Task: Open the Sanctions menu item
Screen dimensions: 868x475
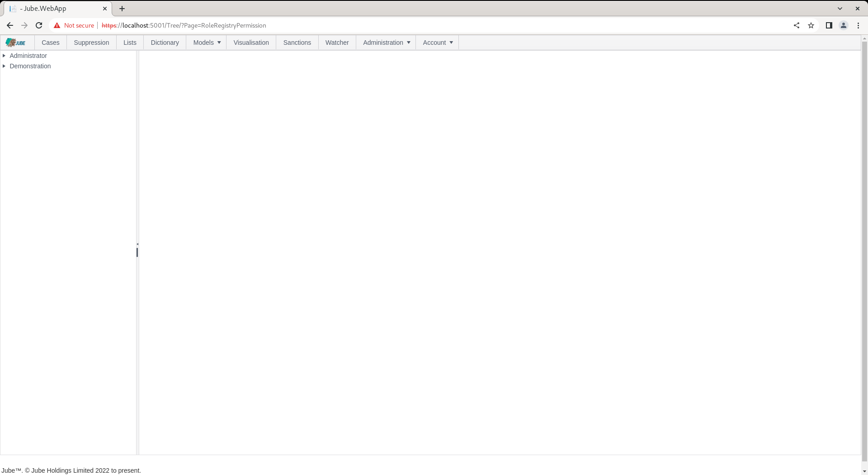Action: click(x=297, y=43)
